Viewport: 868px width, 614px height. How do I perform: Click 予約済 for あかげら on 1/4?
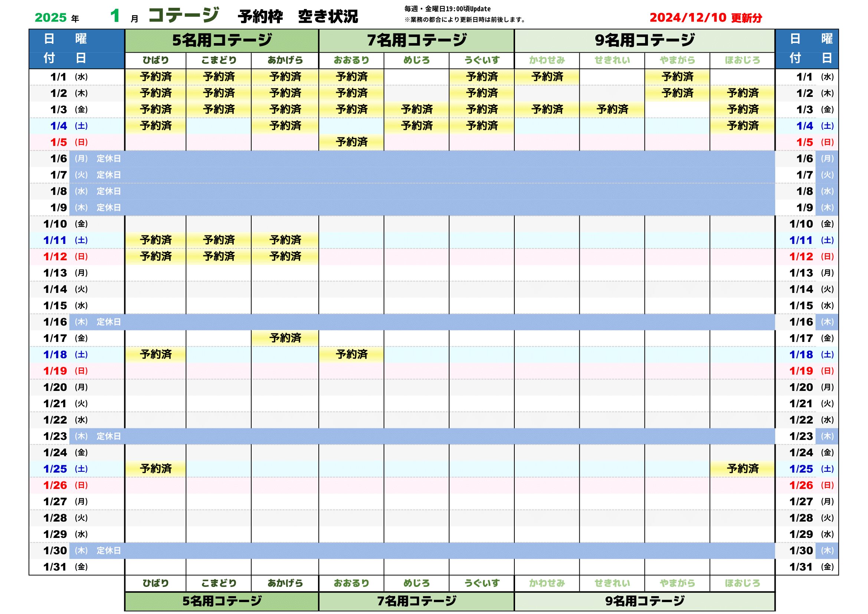point(285,126)
